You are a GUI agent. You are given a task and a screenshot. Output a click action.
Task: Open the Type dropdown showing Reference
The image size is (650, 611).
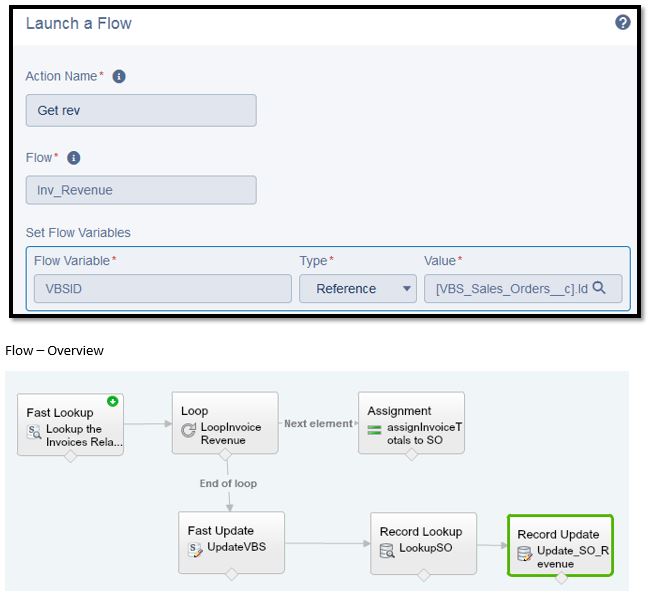pos(357,288)
